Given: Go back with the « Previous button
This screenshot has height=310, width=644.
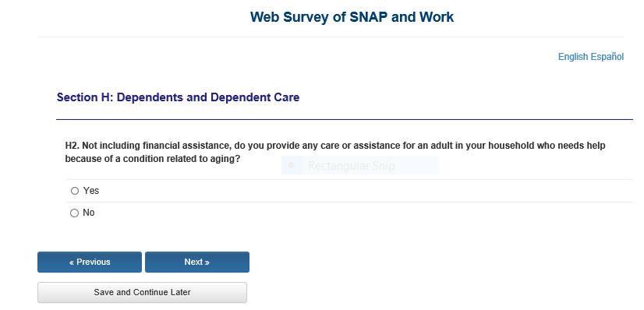Looking at the screenshot, I should [90, 262].
